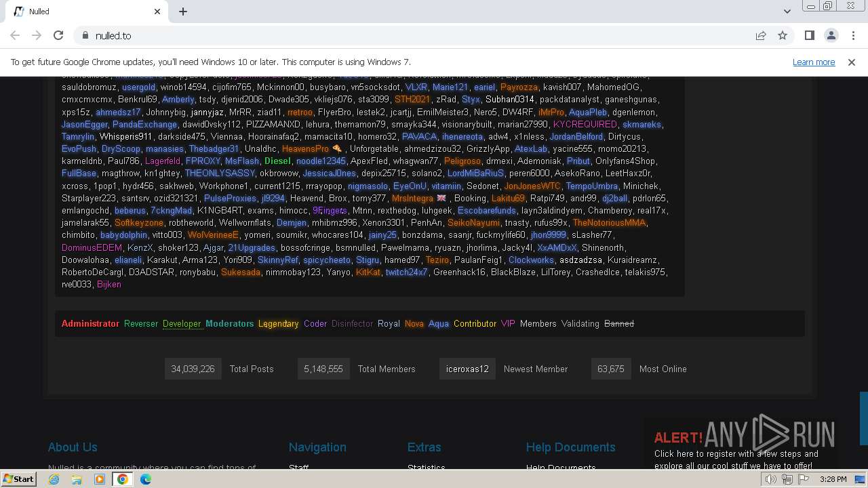The image size is (868, 488).
Task: Launch Microsoft Edge from taskbar
Action: point(146,479)
